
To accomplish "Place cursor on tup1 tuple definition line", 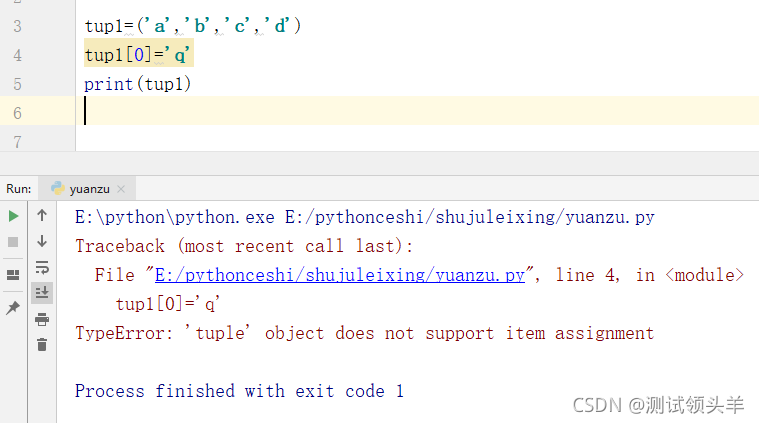I will (x=192, y=26).
